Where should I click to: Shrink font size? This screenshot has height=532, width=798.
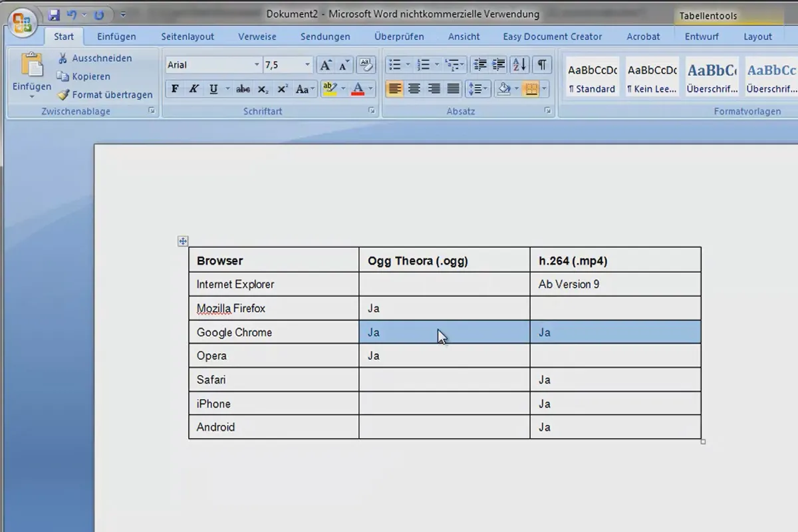(x=344, y=65)
